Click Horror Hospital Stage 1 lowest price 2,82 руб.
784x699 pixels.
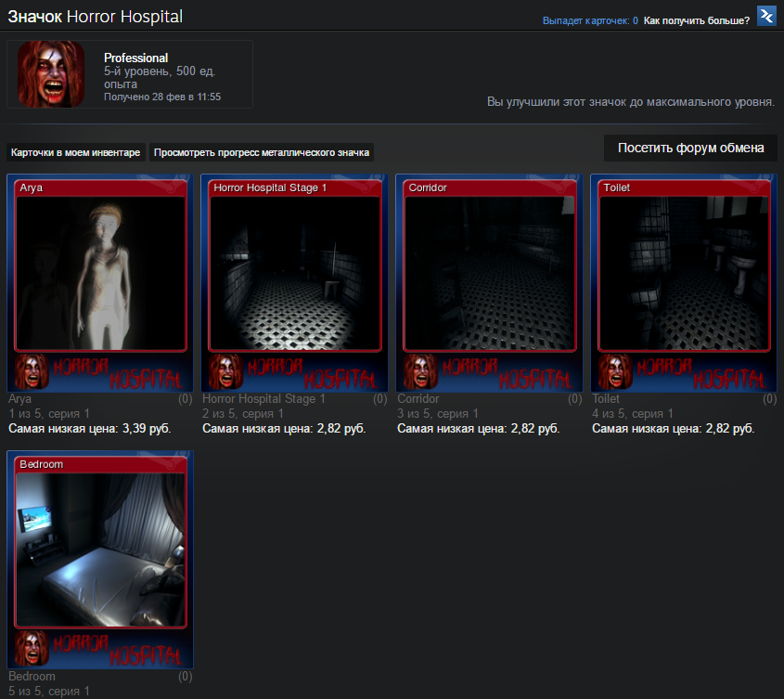[284, 429]
